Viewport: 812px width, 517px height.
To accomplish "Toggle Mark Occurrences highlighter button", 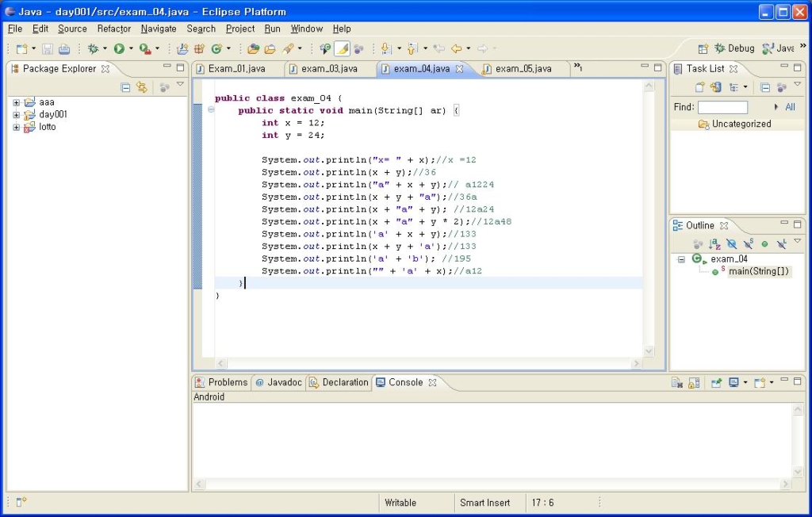I will click(x=342, y=48).
